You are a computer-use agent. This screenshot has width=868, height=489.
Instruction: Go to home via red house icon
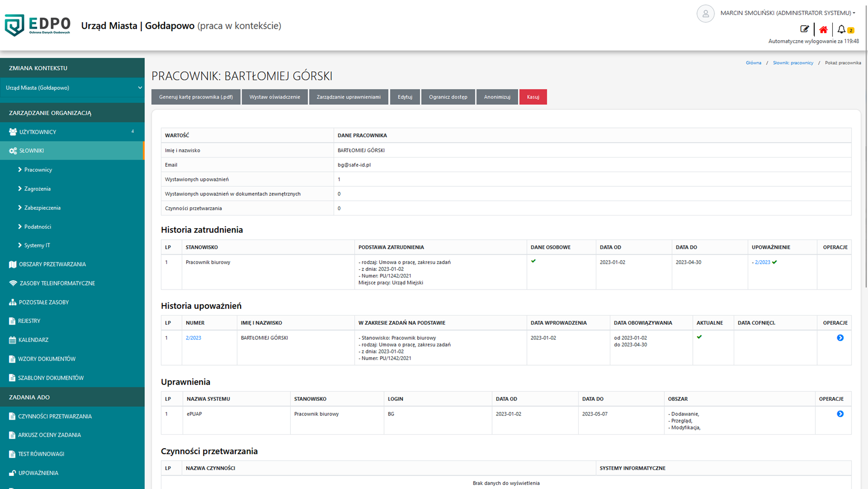[823, 30]
